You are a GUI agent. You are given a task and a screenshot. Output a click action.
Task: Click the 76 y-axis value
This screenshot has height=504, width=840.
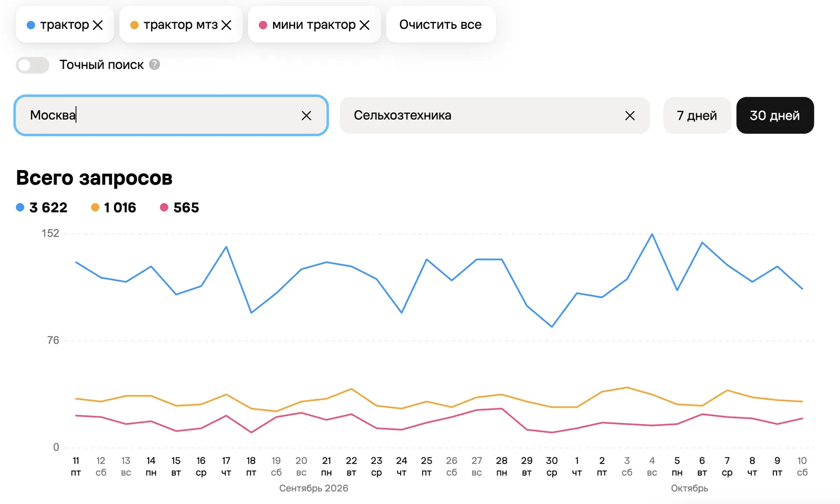click(x=53, y=341)
